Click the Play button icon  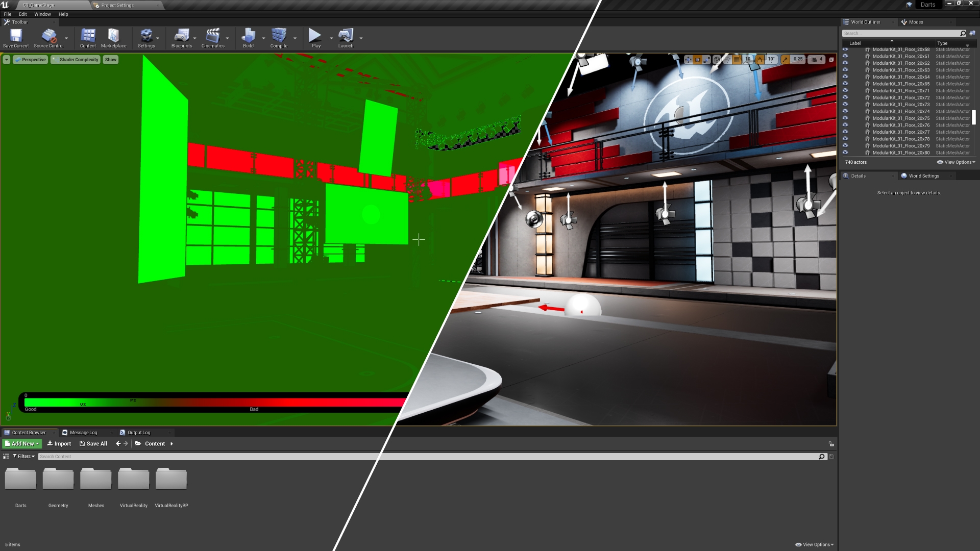coord(315,36)
